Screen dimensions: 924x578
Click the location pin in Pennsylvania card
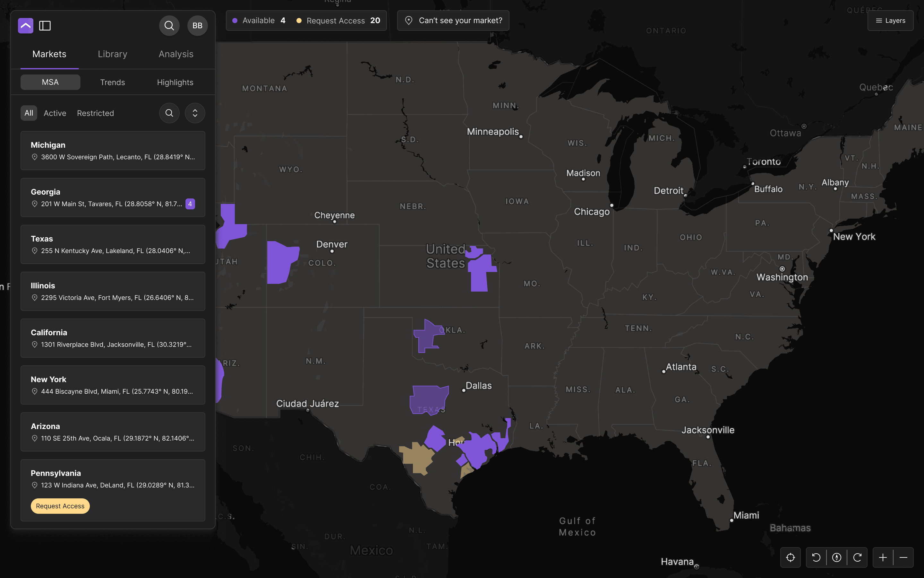click(34, 485)
